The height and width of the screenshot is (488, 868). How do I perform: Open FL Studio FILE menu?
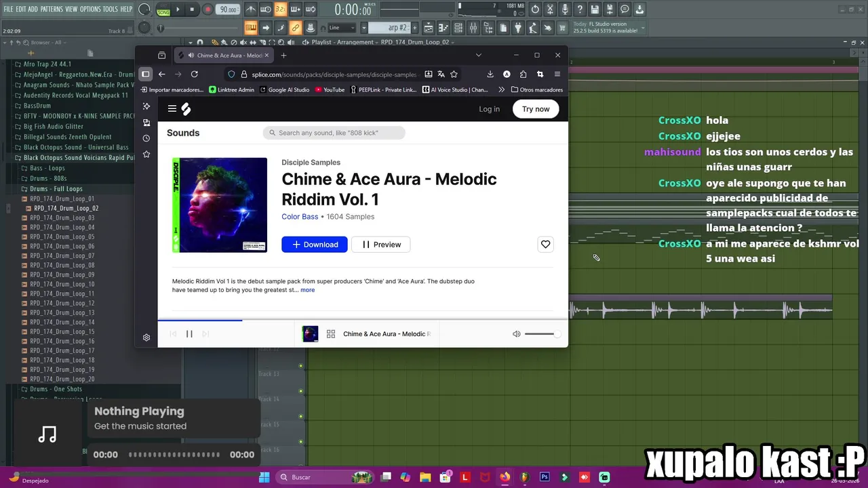click(x=8, y=9)
